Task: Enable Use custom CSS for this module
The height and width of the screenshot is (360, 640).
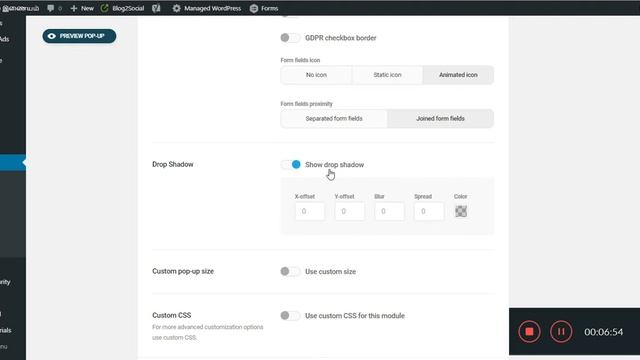Action: point(290,316)
